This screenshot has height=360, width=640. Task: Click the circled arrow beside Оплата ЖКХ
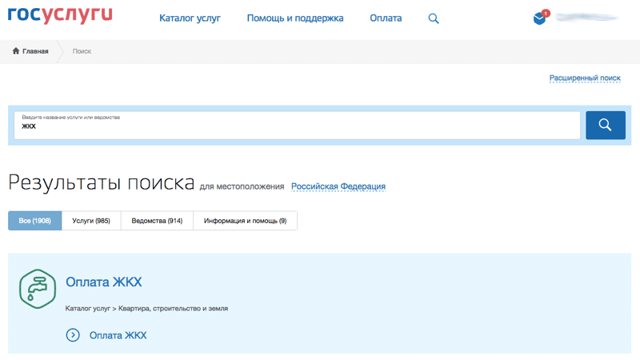73,335
